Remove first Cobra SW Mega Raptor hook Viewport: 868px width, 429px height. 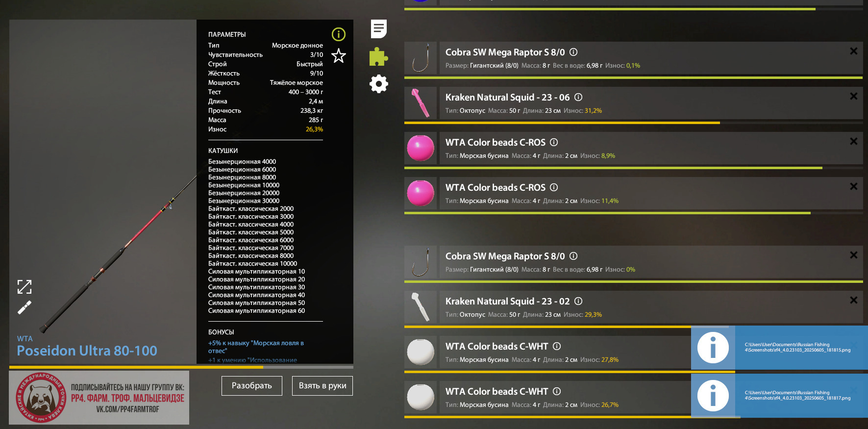pos(854,51)
